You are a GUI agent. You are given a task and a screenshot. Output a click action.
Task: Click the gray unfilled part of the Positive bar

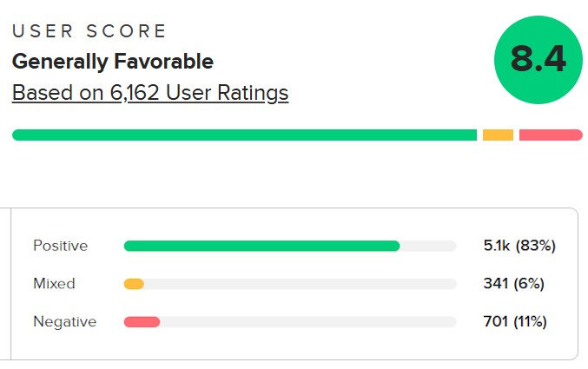point(427,246)
